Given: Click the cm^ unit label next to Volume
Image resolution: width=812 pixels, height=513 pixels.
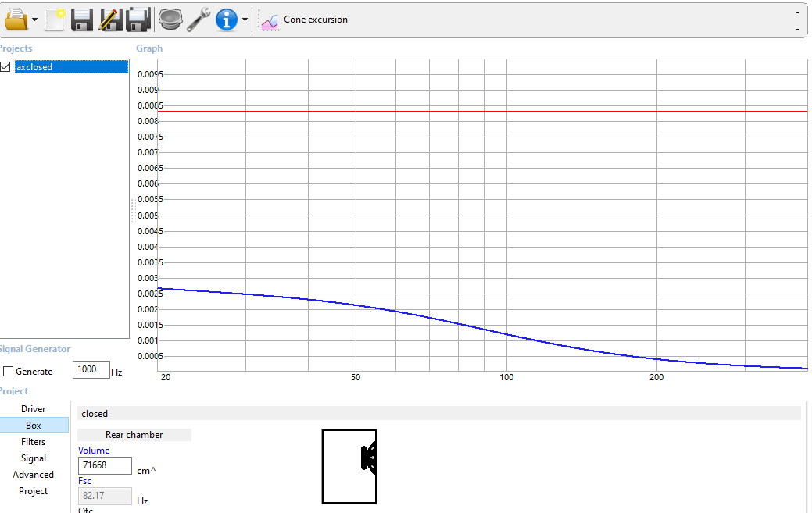Looking at the screenshot, I should [x=146, y=471].
